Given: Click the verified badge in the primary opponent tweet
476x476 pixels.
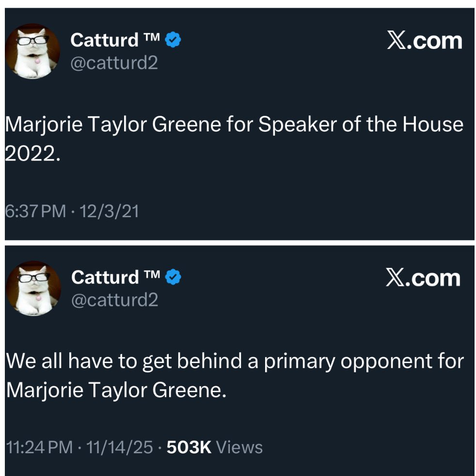Looking at the screenshot, I should pos(174,278).
